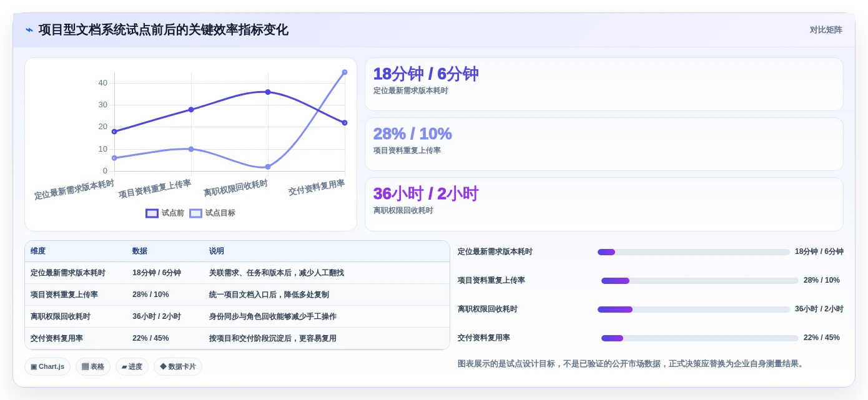This screenshot has height=400, width=868.
Task: Click the chart x-axis label 交付资料复用率
Action: click(317, 188)
